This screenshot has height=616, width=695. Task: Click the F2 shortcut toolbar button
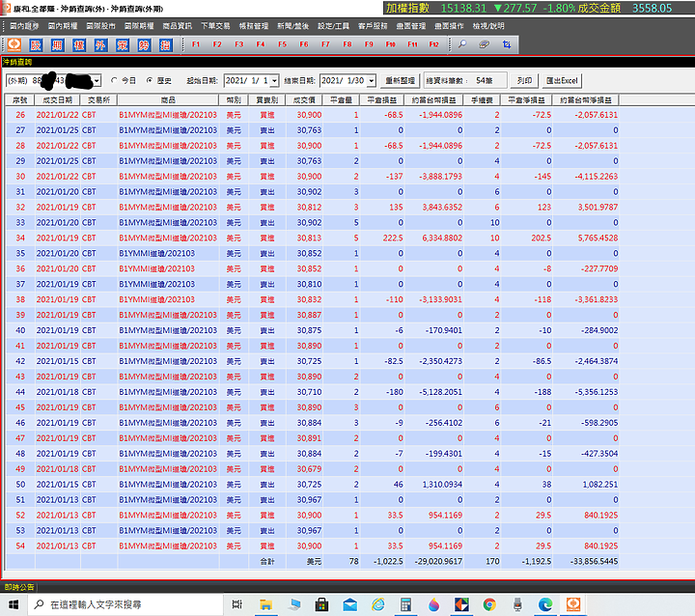217,44
